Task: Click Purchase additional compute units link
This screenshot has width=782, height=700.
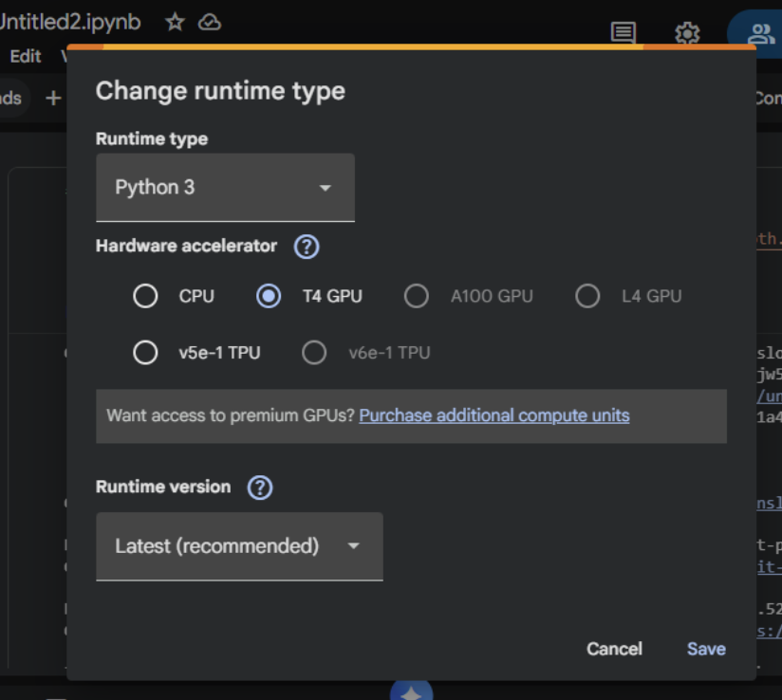Action: click(x=493, y=415)
